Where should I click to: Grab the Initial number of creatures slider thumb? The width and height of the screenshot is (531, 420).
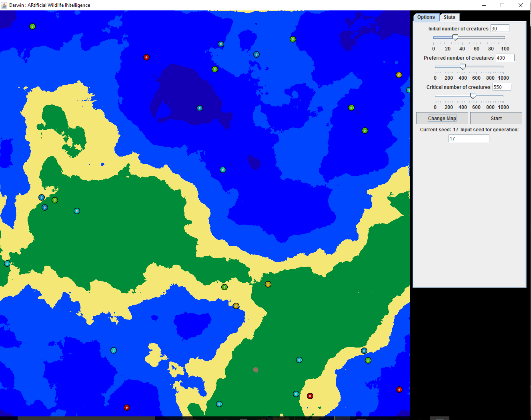coord(455,37)
